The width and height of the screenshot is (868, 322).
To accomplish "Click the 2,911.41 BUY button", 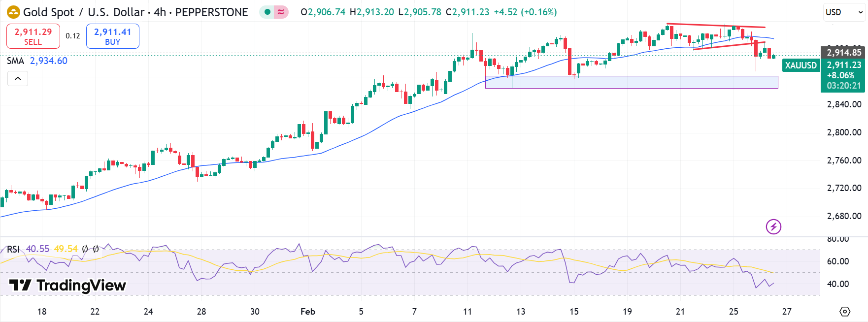I will [113, 36].
